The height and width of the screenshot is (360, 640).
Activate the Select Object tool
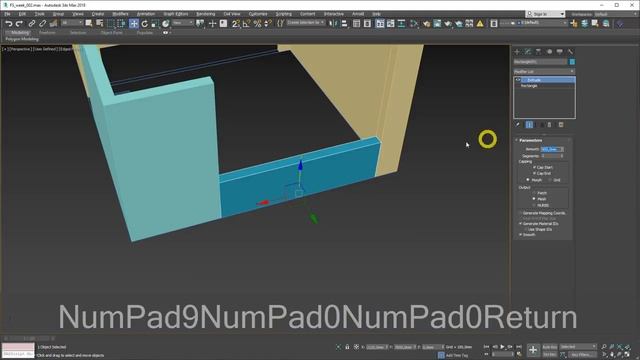[x=89, y=24]
